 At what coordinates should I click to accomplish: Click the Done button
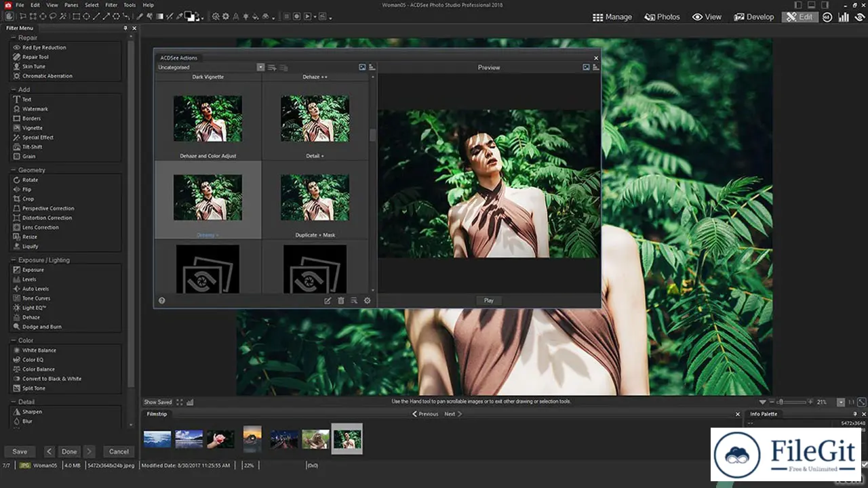click(x=69, y=451)
